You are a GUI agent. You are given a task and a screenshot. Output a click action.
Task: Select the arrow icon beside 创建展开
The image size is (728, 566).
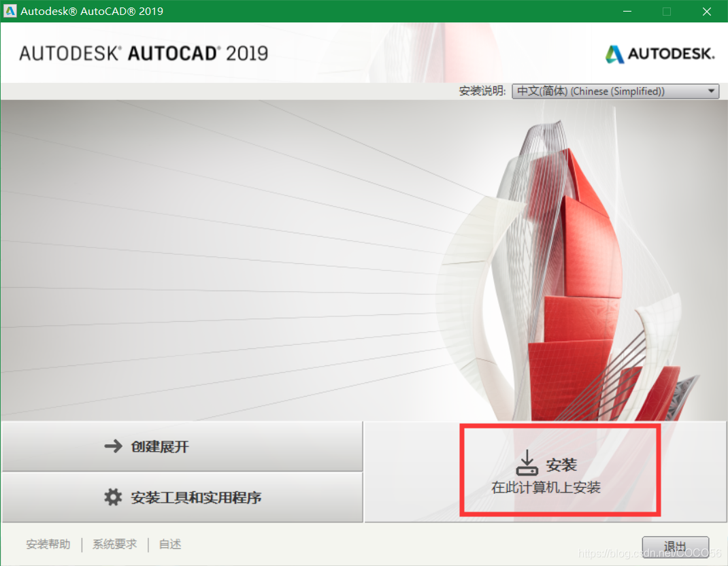point(114,447)
